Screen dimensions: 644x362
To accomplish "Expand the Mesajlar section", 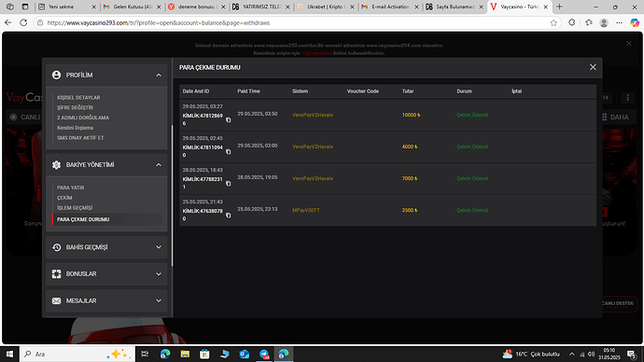I will pyautogui.click(x=159, y=300).
